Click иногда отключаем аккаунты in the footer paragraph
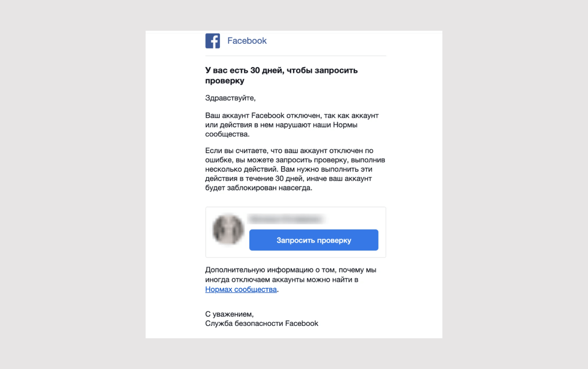Image resolution: width=588 pixels, height=369 pixels. click(255, 280)
